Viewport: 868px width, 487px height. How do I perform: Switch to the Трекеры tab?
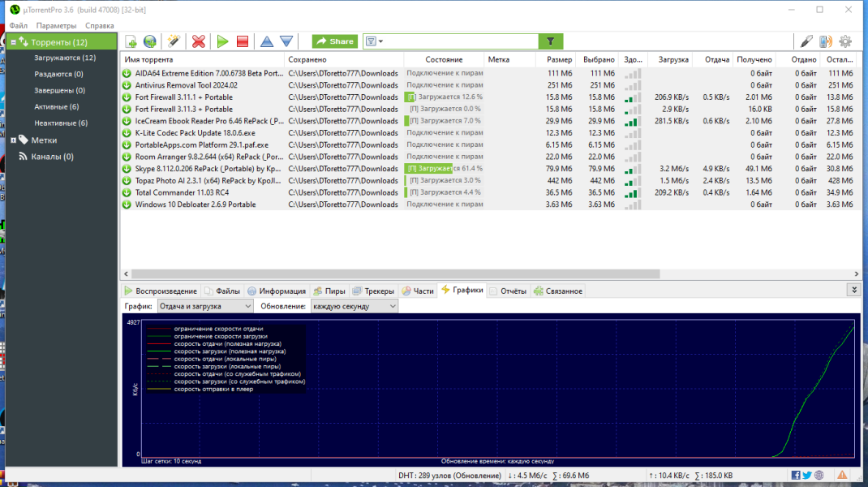point(374,291)
